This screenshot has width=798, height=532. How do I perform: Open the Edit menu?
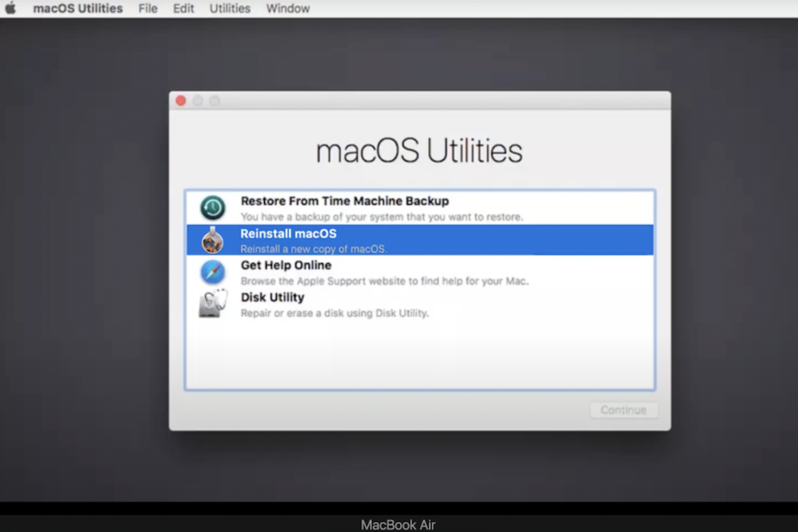click(183, 9)
